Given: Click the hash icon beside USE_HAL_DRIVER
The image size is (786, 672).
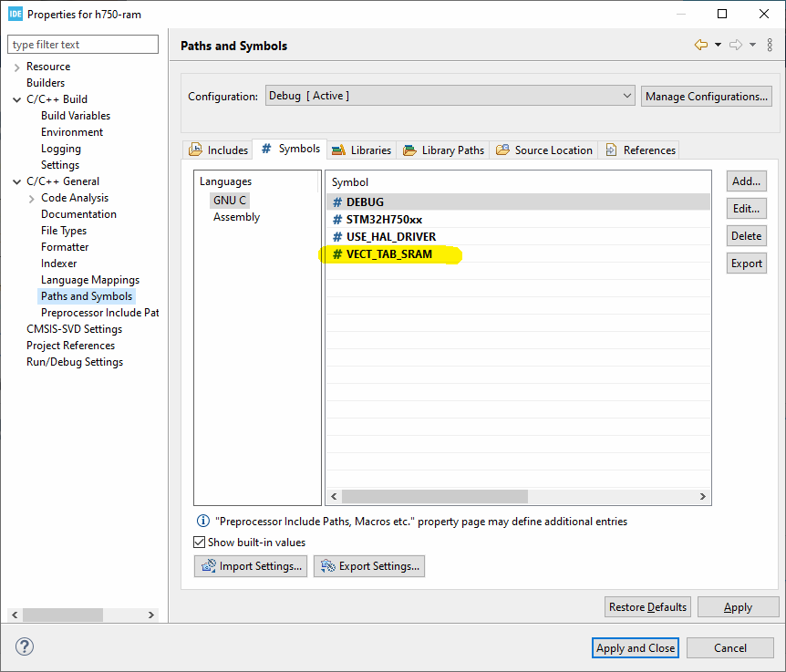Looking at the screenshot, I should 337,236.
